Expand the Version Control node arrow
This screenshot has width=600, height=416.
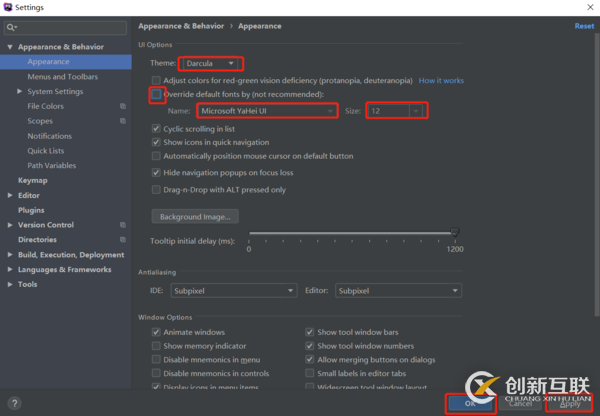(x=10, y=225)
